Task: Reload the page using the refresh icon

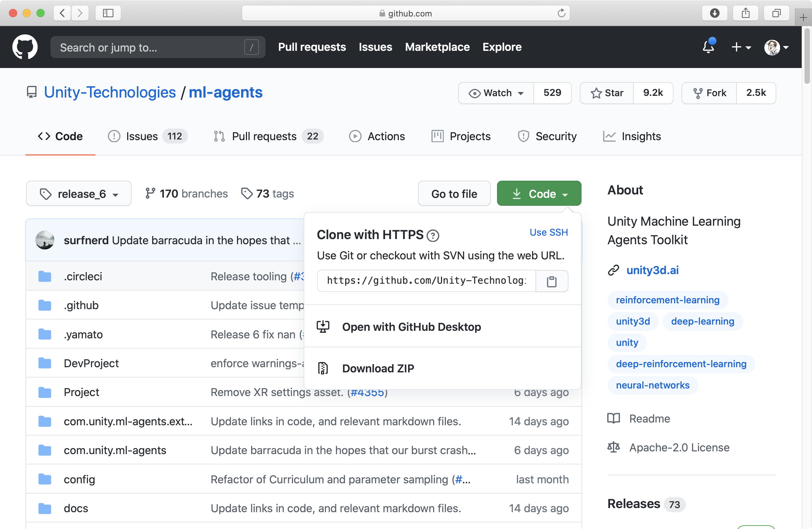Action: click(561, 13)
